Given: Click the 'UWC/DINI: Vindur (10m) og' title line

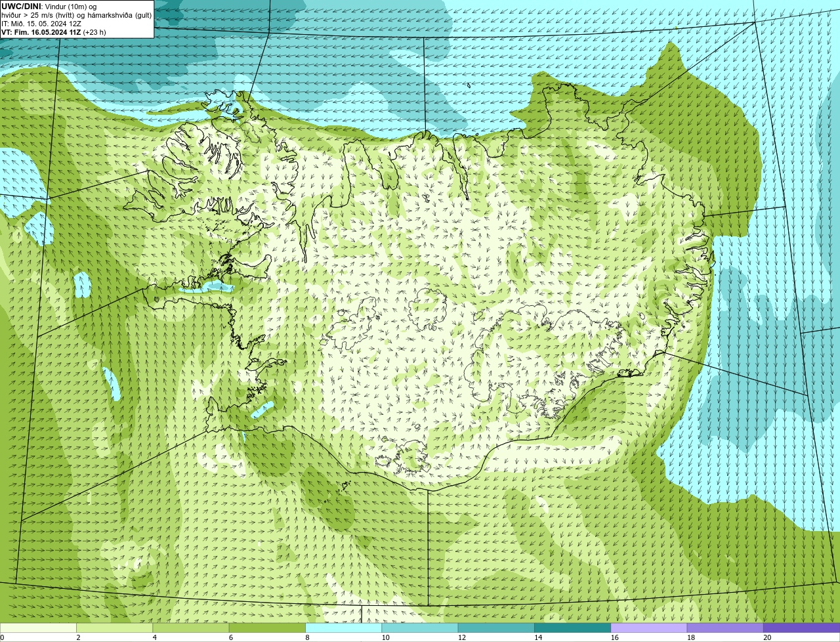Looking at the screenshot, I should click(49, 7).
